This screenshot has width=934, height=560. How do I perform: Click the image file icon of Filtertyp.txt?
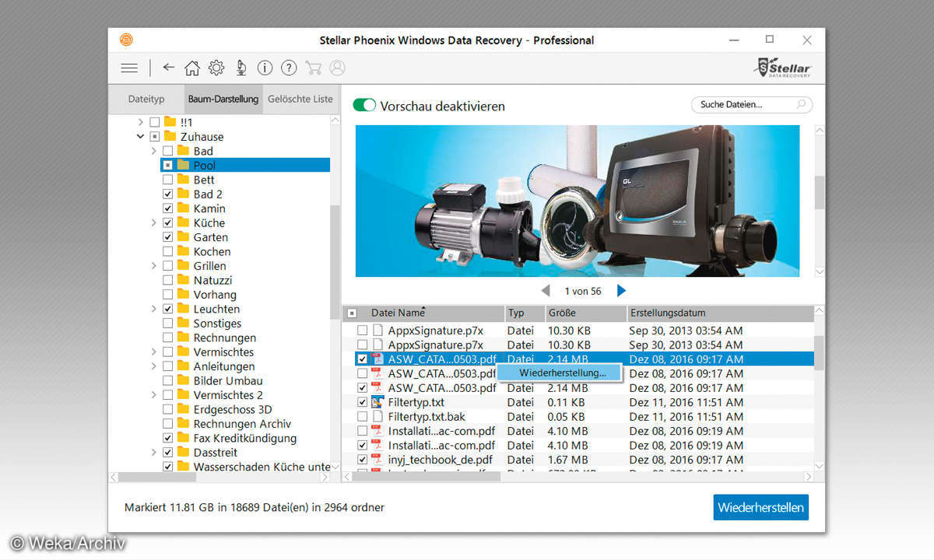pyautogui.click(x=377, y=402)
